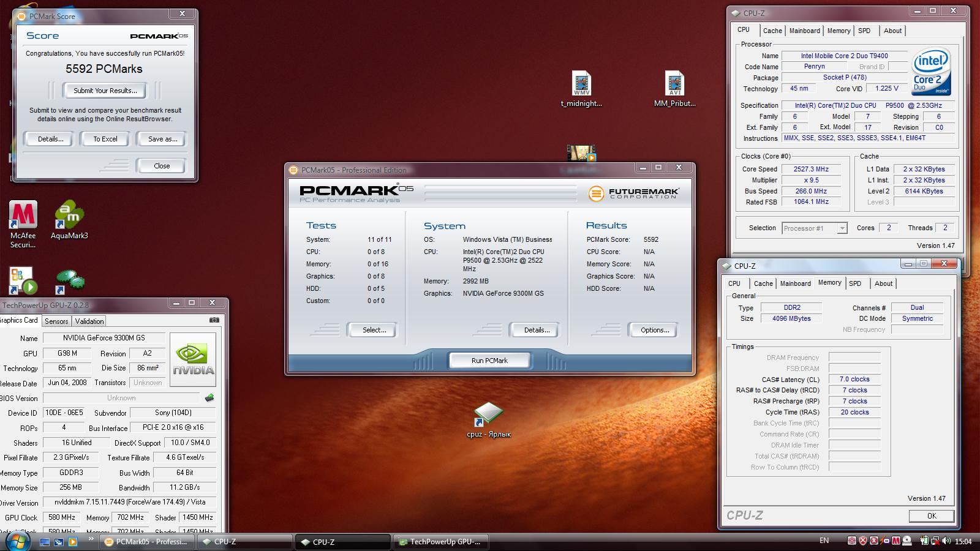The width and height of the screenshot is (980, 551).
Task: Click the GPU Clock 580 MHz field
Action: [62, 517]
